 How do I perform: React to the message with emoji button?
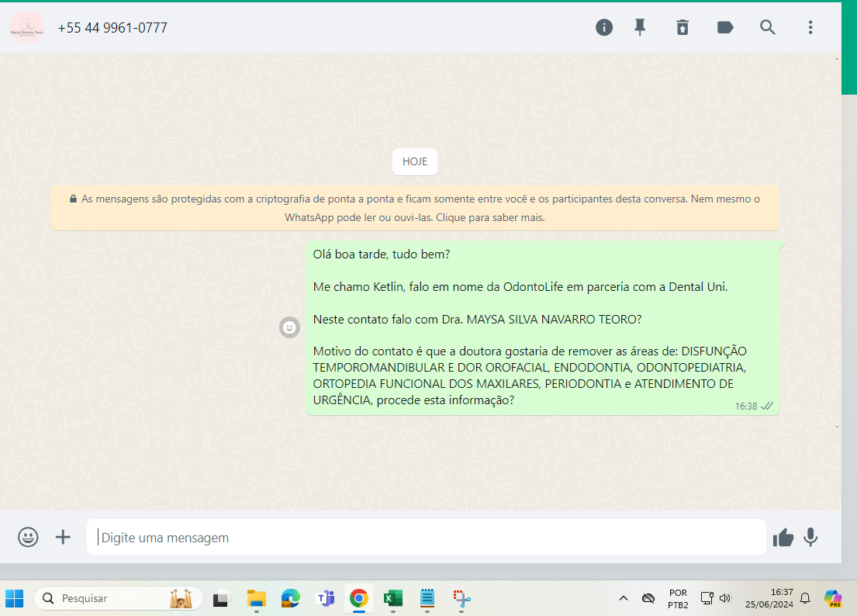click(290, 327)
